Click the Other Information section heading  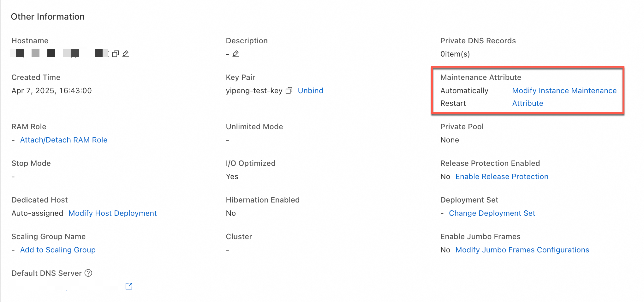[x=48, y=16]
